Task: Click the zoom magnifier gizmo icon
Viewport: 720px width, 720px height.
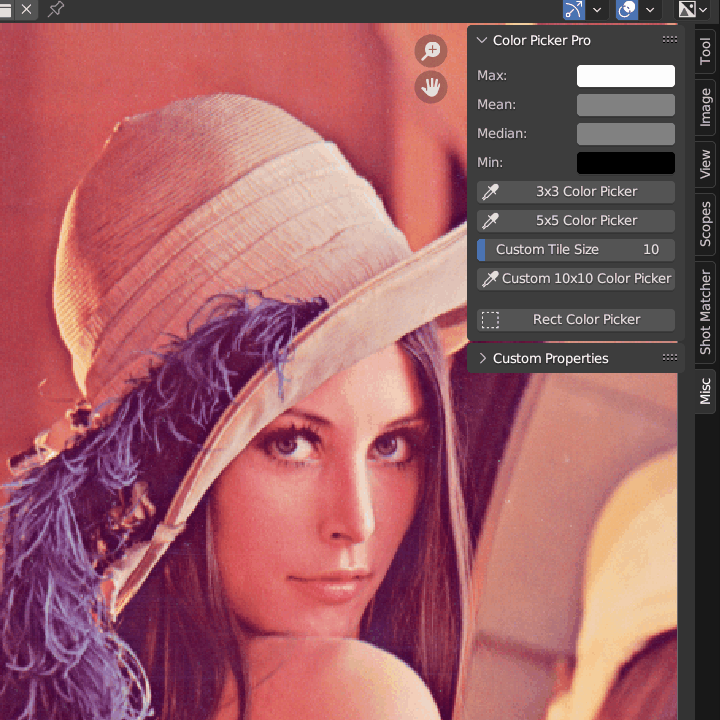Action: pos(431,51)
